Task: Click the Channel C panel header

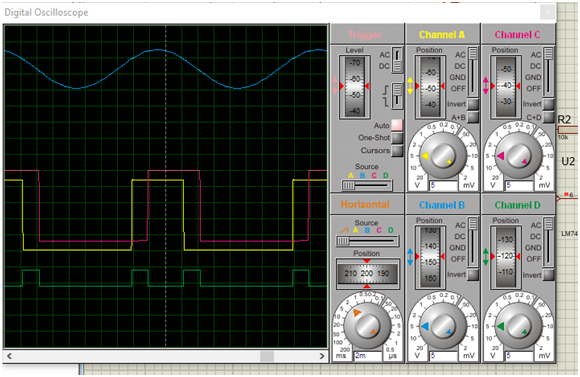Action: (517, 35)
